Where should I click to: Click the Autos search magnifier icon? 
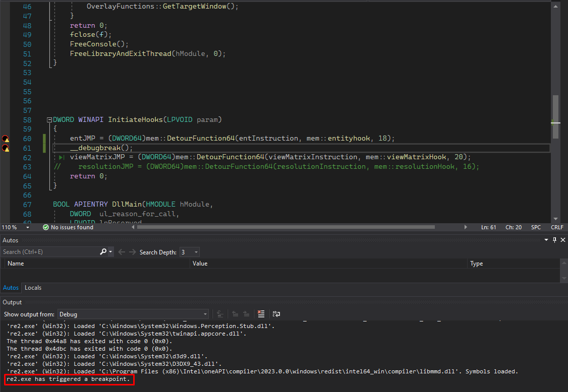(x=103, y=251)
